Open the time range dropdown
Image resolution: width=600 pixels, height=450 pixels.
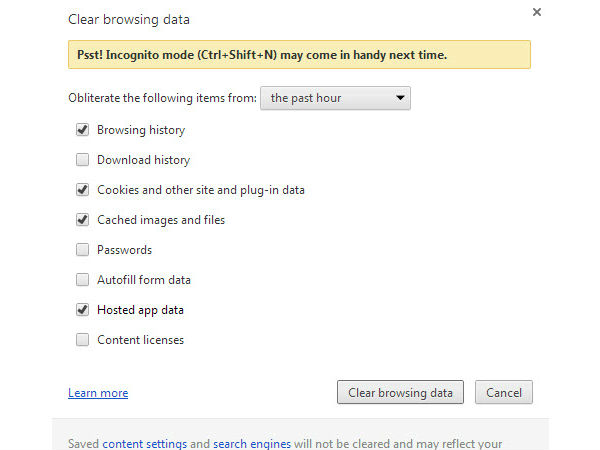pyautogui.click(x=334, y=98)
